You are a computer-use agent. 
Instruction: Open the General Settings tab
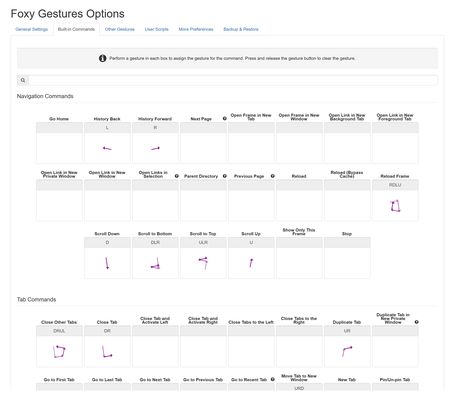32,29
